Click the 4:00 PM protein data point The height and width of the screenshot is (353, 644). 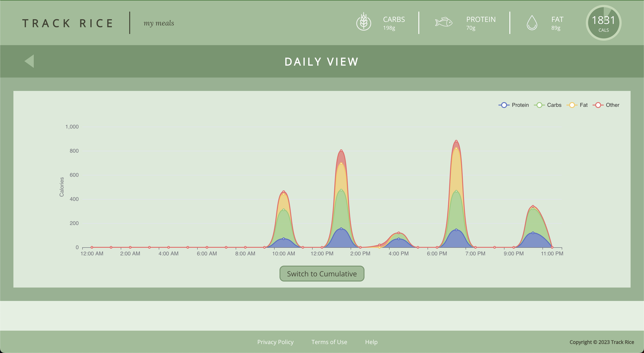coord(398,239)
